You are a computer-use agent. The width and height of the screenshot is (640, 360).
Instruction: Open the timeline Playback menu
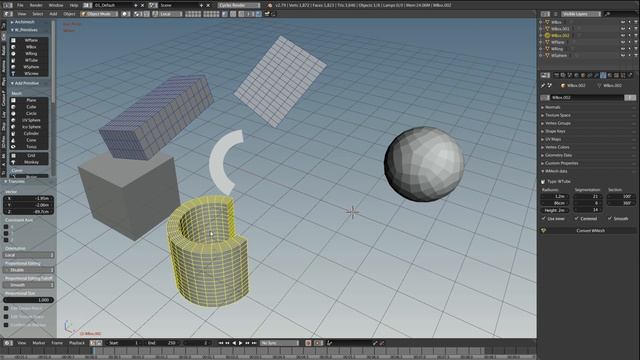77,343
